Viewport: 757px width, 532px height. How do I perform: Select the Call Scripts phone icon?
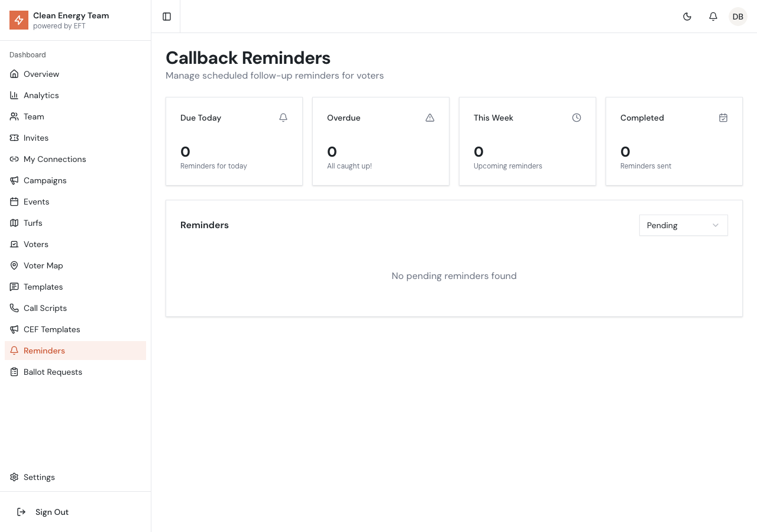point(14,308)
